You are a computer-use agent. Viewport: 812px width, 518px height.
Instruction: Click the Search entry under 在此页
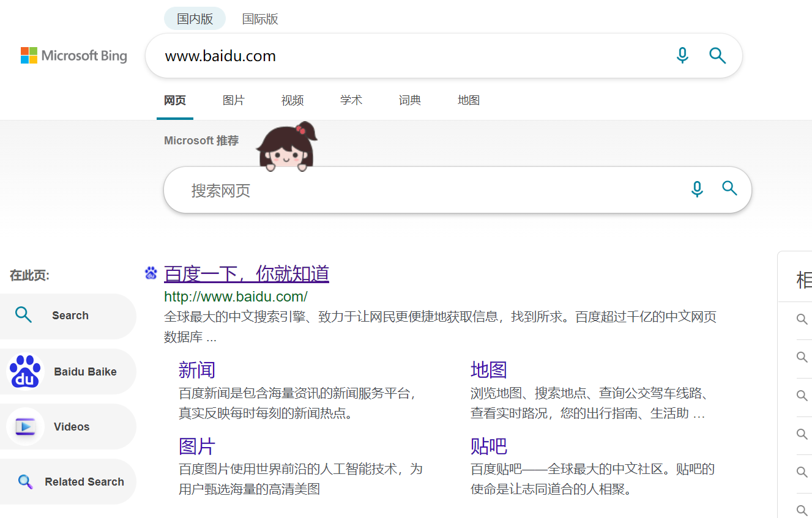[x=67, y=315]
